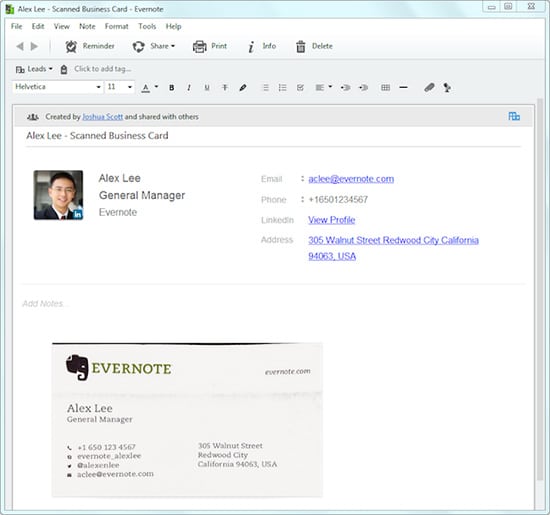Attach a file with paperclip icon
Viewport: 550px width, 515px height.
point(429,87)
